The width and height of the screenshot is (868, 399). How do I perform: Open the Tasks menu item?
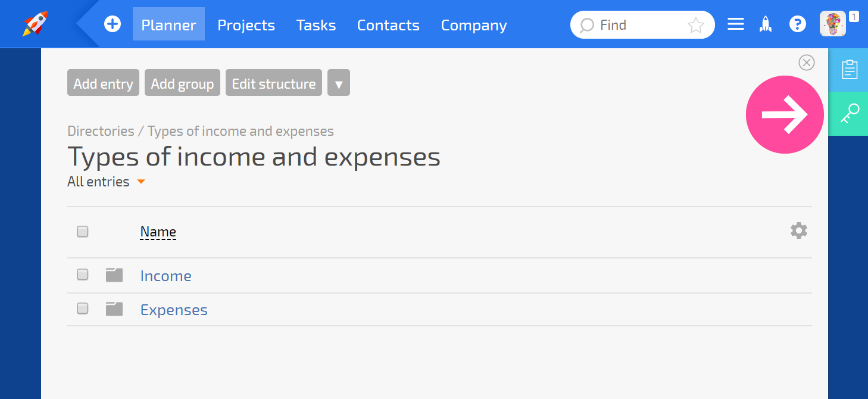point(316,25)
